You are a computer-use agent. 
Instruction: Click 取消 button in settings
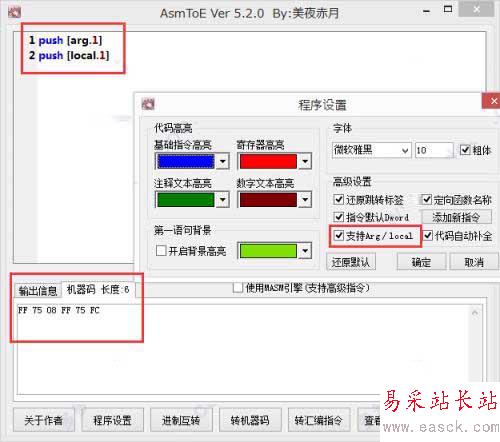tap(474, 262)
